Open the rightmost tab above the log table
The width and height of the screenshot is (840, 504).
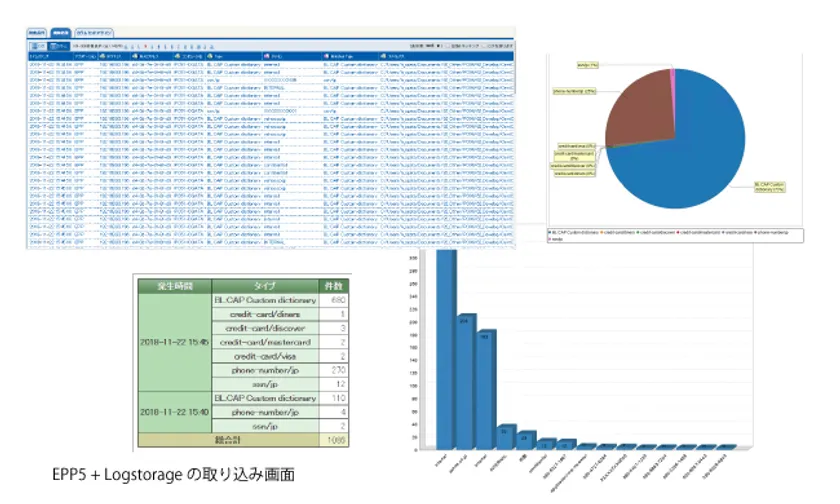[x=94, y=33]
